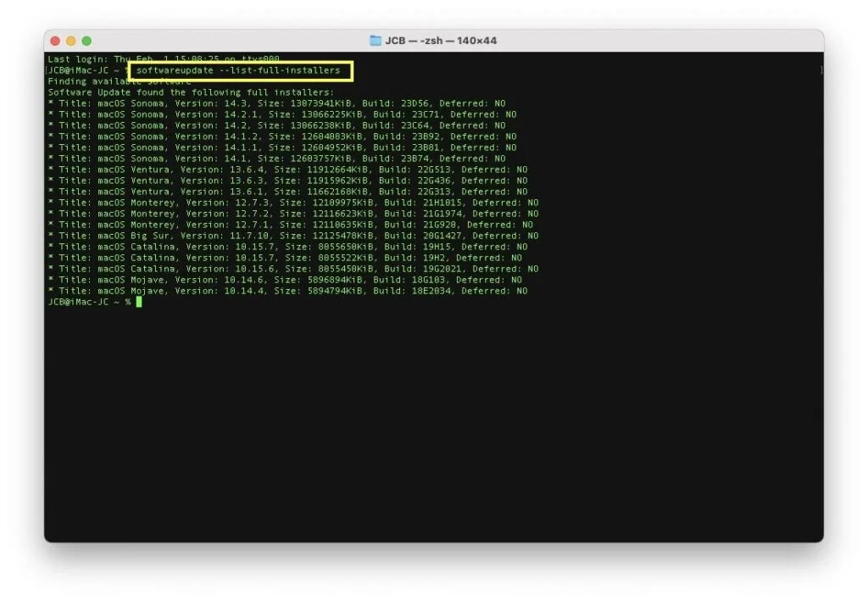
Task: Click the window title JCB — -zsh — 140×44
Action: tap(441, 41)
